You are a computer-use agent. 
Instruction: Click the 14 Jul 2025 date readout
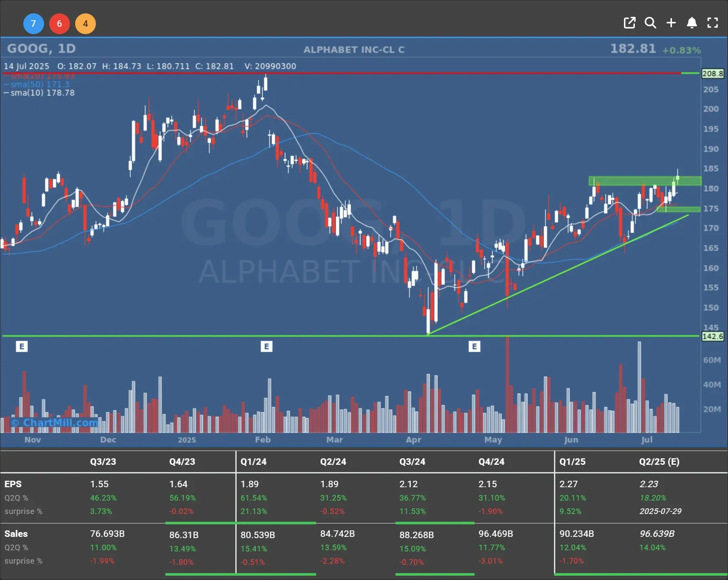pyautogui.click(x=26, y=66)
